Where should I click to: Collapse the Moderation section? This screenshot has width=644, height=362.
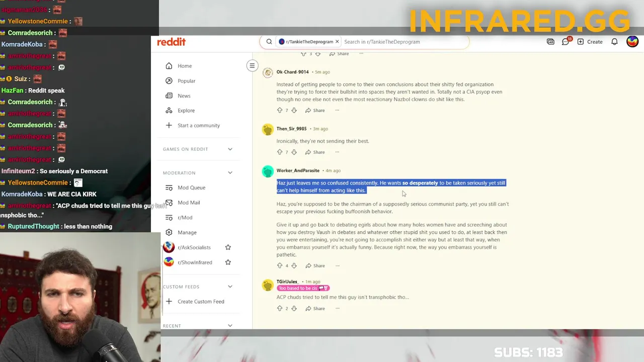pos(230,173)
